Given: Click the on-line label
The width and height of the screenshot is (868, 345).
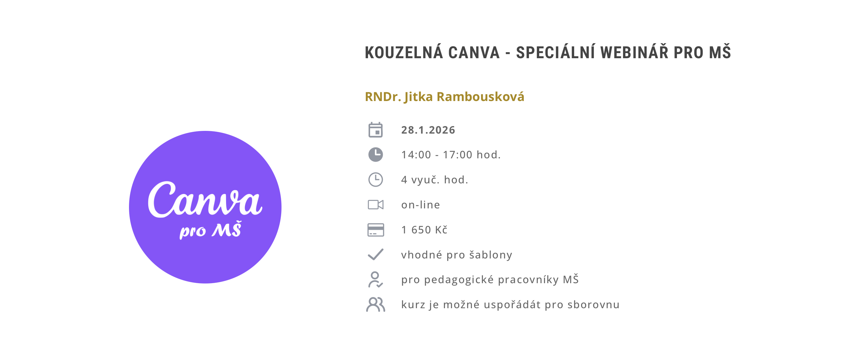Looking at the screenshot, I should click(x=420, y=205).
